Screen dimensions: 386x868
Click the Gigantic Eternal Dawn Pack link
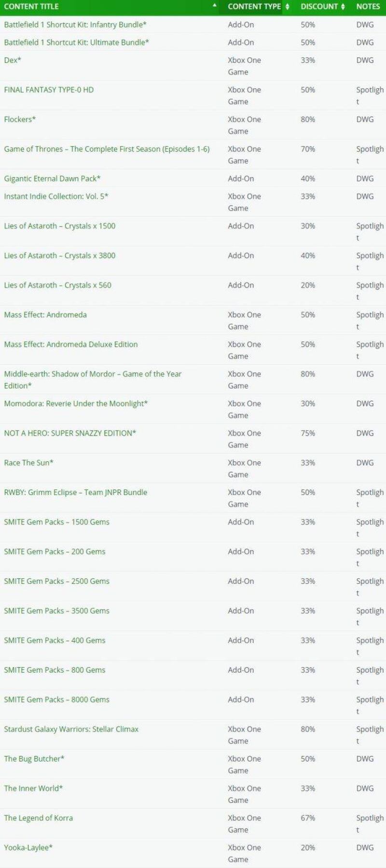[x=52, y=179]
